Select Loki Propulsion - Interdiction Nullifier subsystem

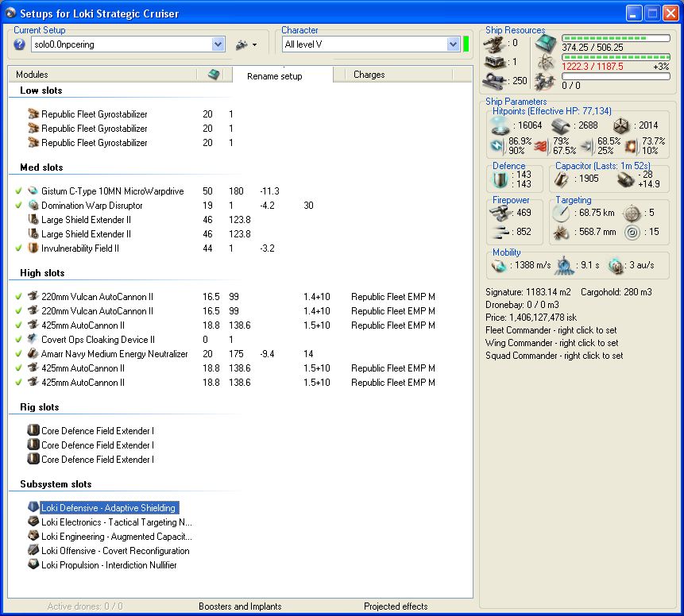pos(109,565)
